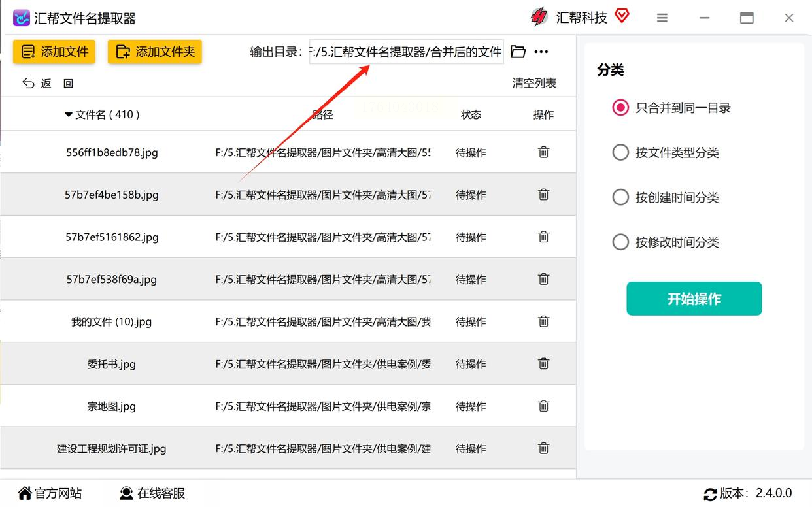Image resolution: width=812 pixels, height=507 pixels.
Task: Click 清空列表 to clear the list
Action: click(x=534, y=83)
